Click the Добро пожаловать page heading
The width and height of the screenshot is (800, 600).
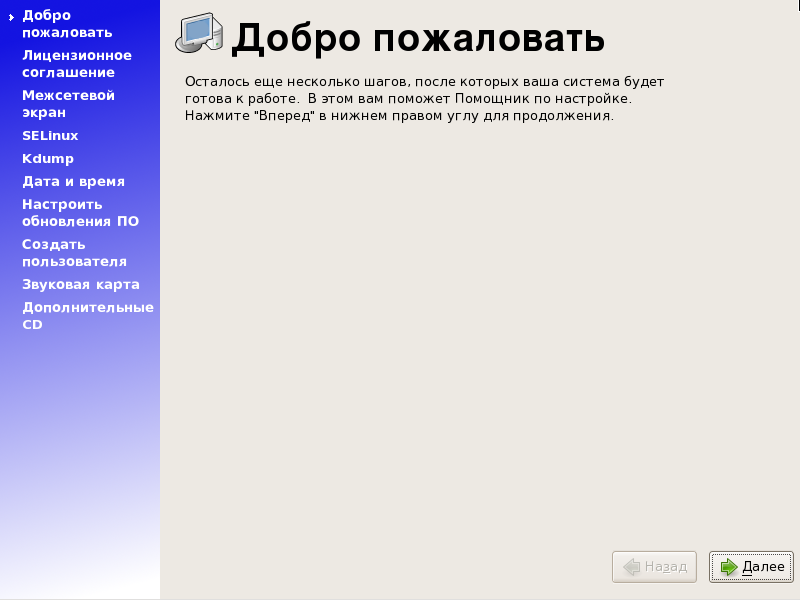click(418, 38)
